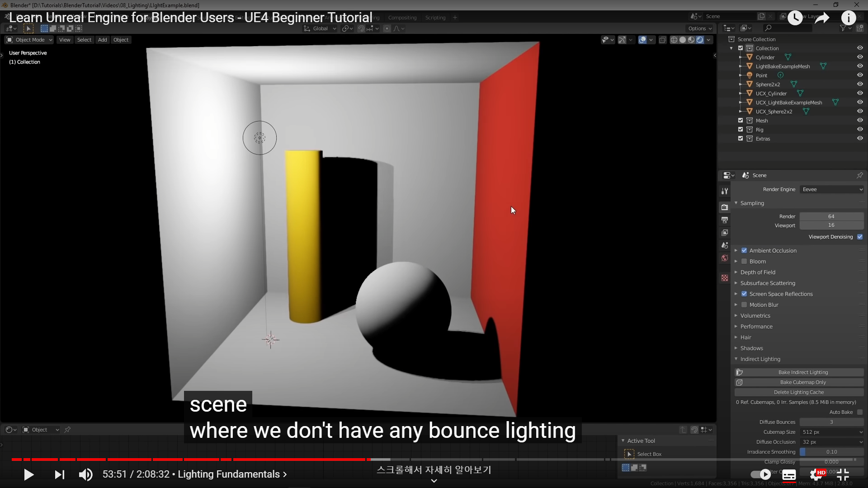Click Delete Lighting Cache button
Viewport: 868px width, 488px height.
coord(799,392)
